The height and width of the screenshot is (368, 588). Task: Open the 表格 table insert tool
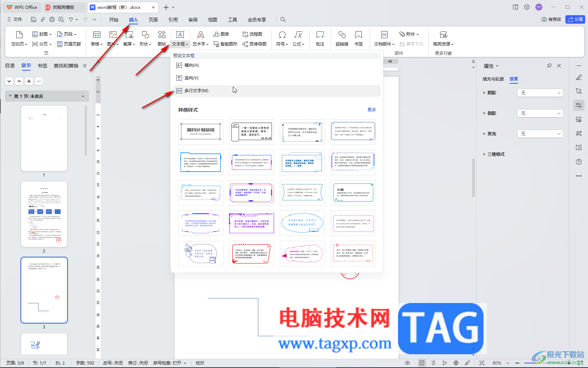(96, 38)
